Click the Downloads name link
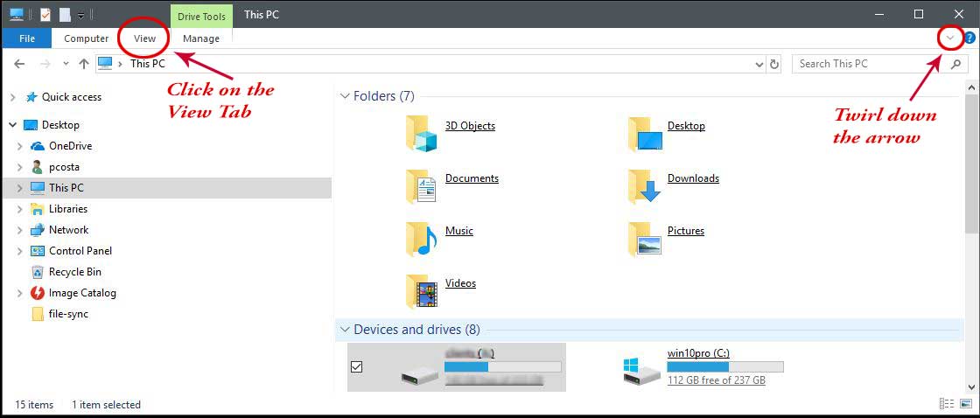980x418 pixels. pyautogui.click(x=693, y=178)
